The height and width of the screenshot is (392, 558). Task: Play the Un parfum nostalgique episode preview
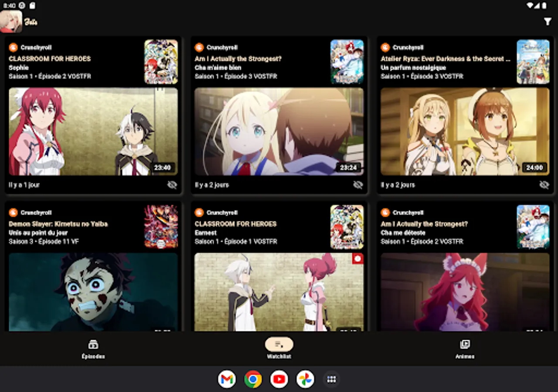[465, 132]
